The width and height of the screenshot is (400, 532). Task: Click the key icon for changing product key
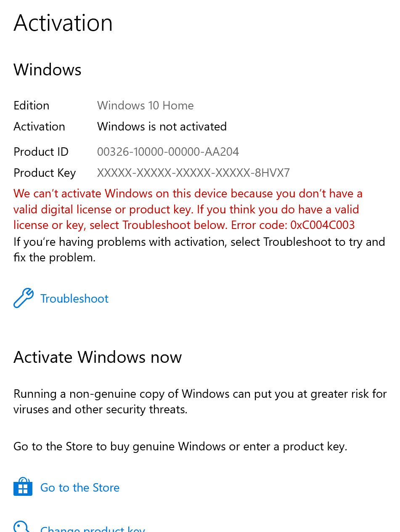point(21,527)
